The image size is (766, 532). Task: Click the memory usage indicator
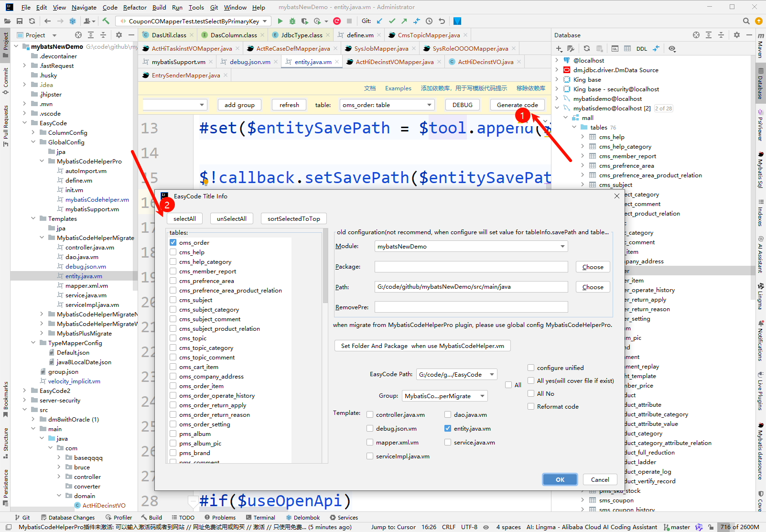coord(739,527)
